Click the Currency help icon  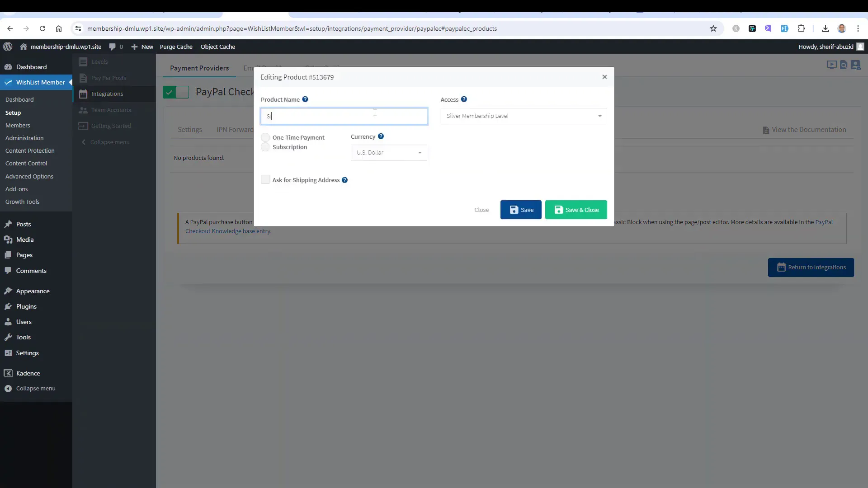381,136
